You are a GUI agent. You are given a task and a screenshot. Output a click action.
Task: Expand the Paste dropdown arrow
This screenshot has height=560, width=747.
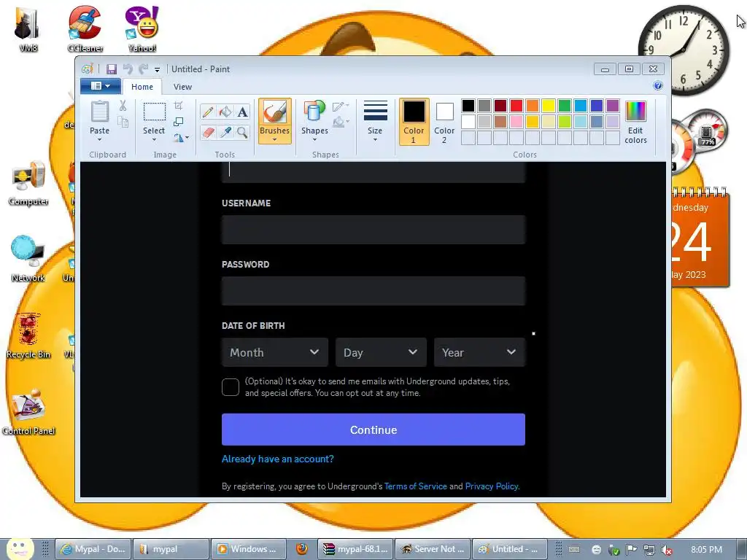point(99,139)
